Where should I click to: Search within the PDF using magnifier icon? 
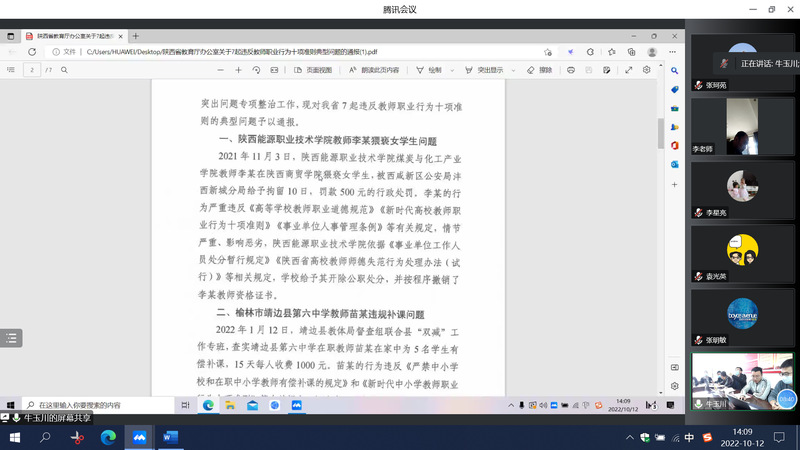click(64, 70)
